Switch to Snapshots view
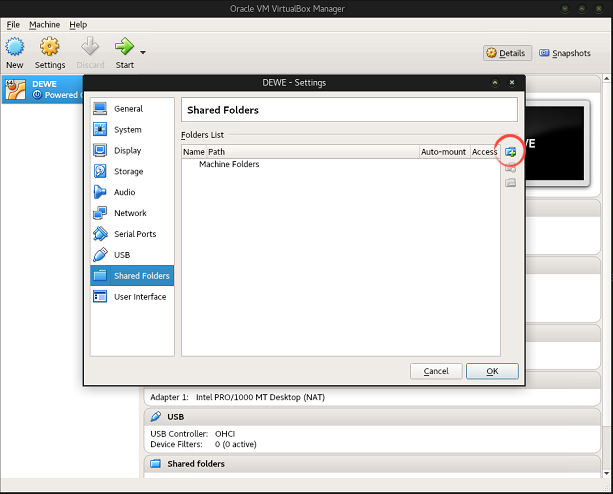Viewport: 613px width, 494px height. pyautogui.click(x=565, y=53)
